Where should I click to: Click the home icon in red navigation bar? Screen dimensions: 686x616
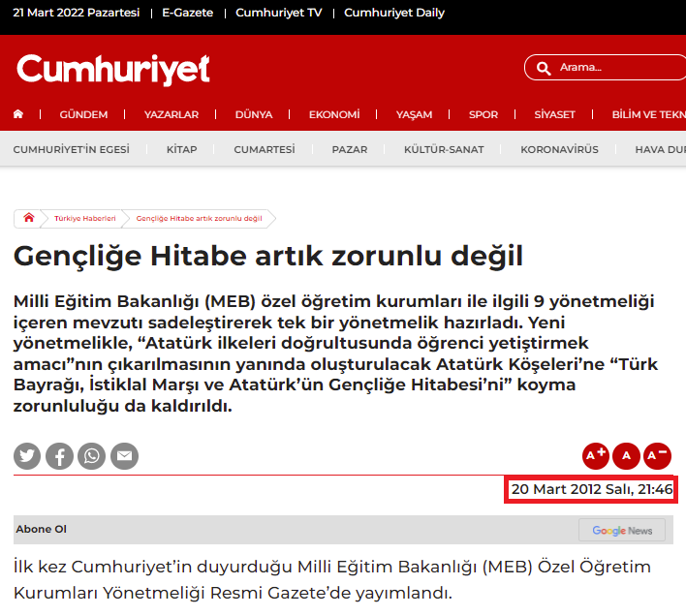pyautogui.click(x=18, y=114)
